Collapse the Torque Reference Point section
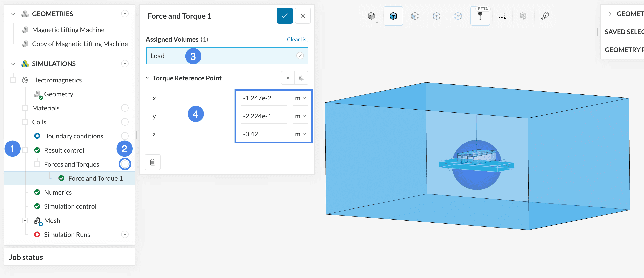 click(x=147, y=78)
